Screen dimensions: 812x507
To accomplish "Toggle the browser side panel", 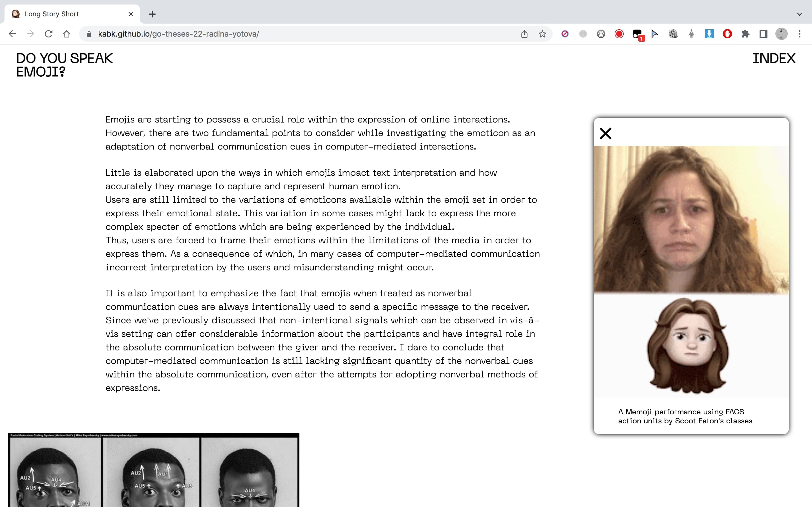I will 763,34.
